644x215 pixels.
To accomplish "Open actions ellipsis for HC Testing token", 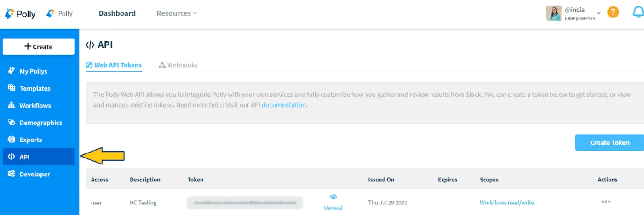I will click(606, 202).
